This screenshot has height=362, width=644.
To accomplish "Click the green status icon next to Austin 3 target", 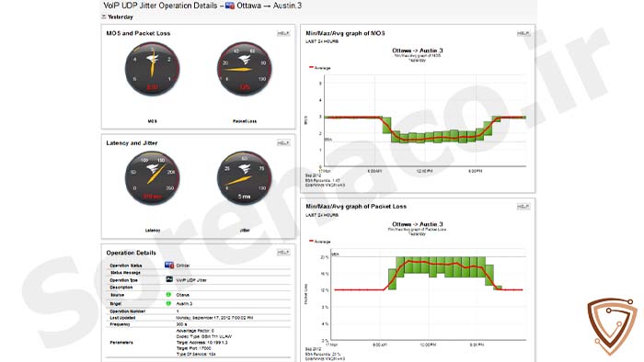I will (x=168, y=303).
